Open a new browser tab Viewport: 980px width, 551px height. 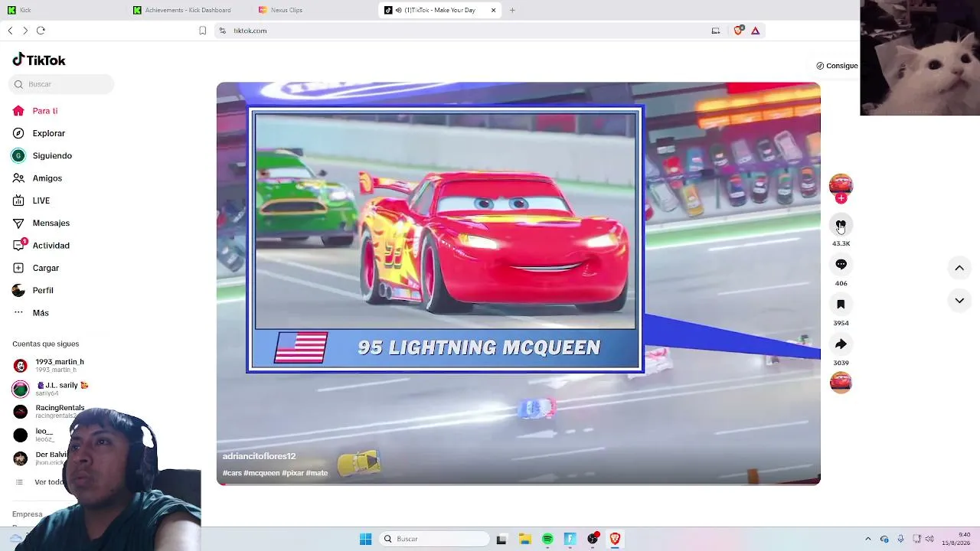pos(512,10)
